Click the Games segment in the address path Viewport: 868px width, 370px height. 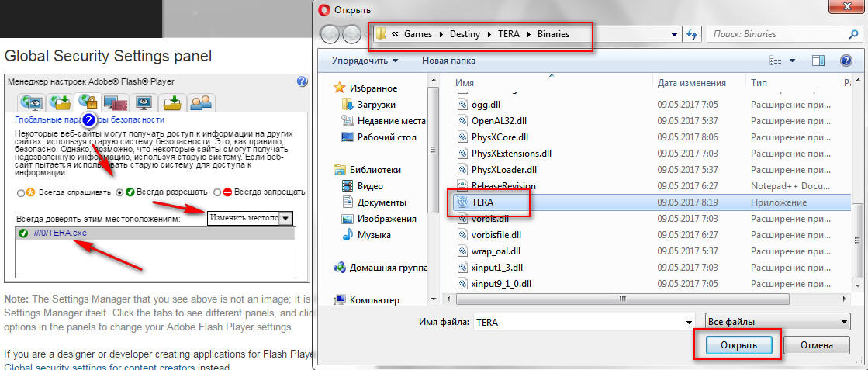point(418,34)
